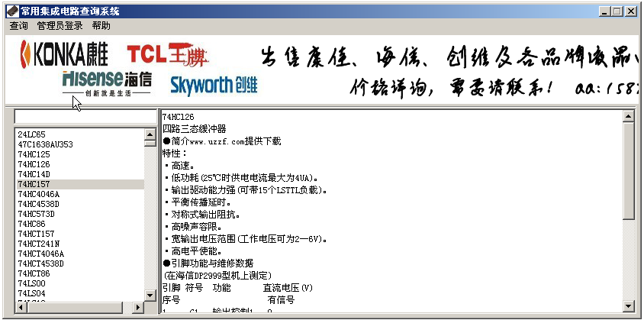Viewport: 644px width, 320px height.
Task: Click the application icon in title bar
Action: [x=12, y=11]
